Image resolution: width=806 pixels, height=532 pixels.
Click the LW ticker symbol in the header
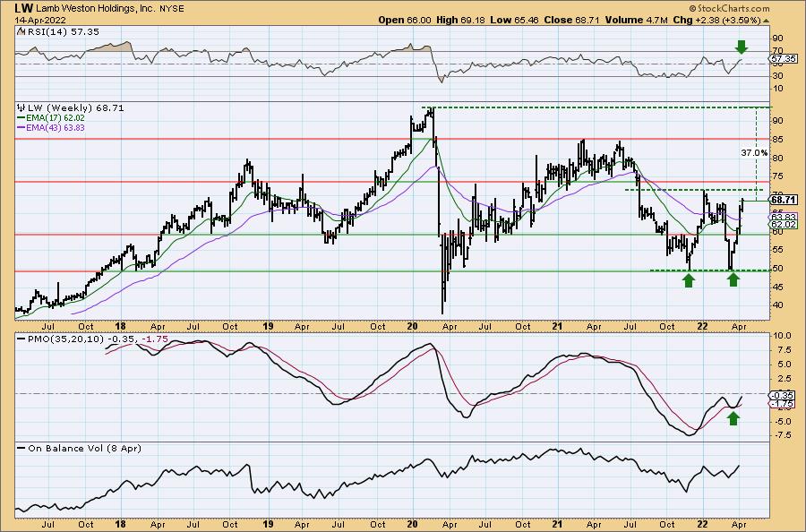(x=23, y=8)
